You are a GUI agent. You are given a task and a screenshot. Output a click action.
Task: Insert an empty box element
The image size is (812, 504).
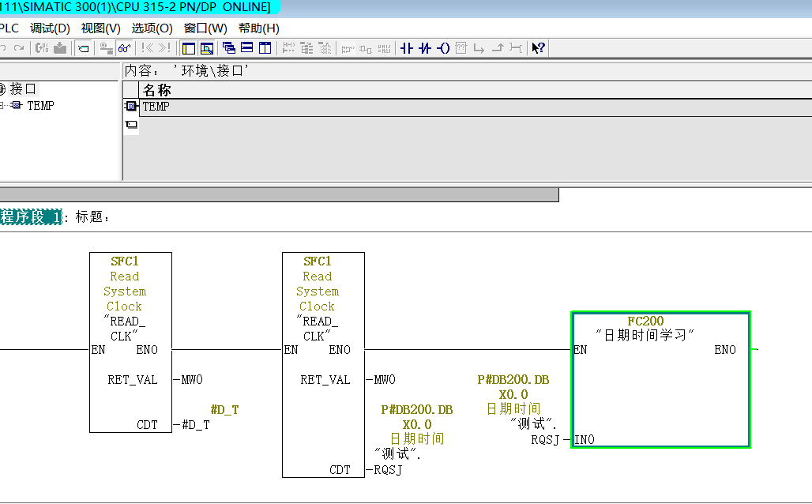pos(461,48)
